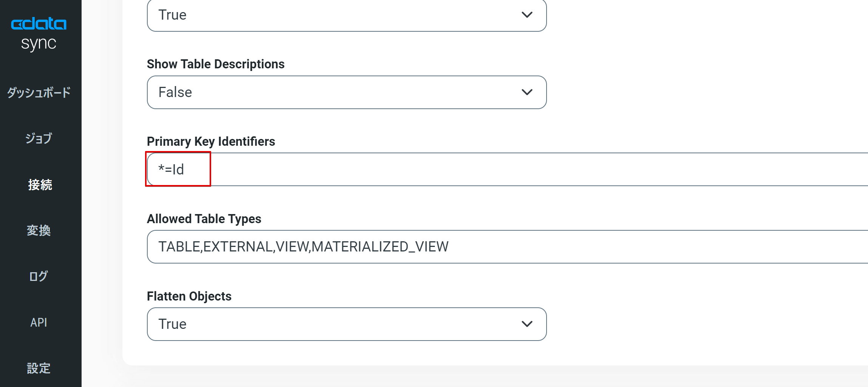Screen dimensions: 868x387
Task: Click the Primary Key Identifiers label
Action: tap(211, 142)
